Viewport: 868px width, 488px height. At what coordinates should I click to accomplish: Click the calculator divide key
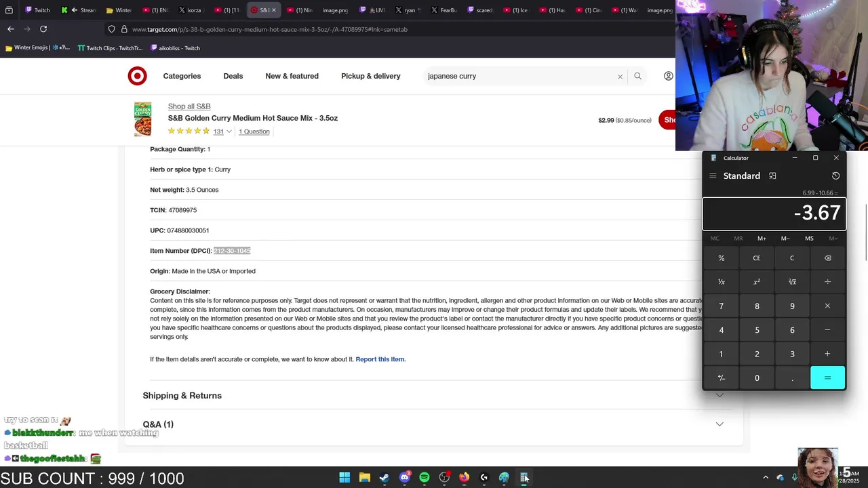coord(827,282)
